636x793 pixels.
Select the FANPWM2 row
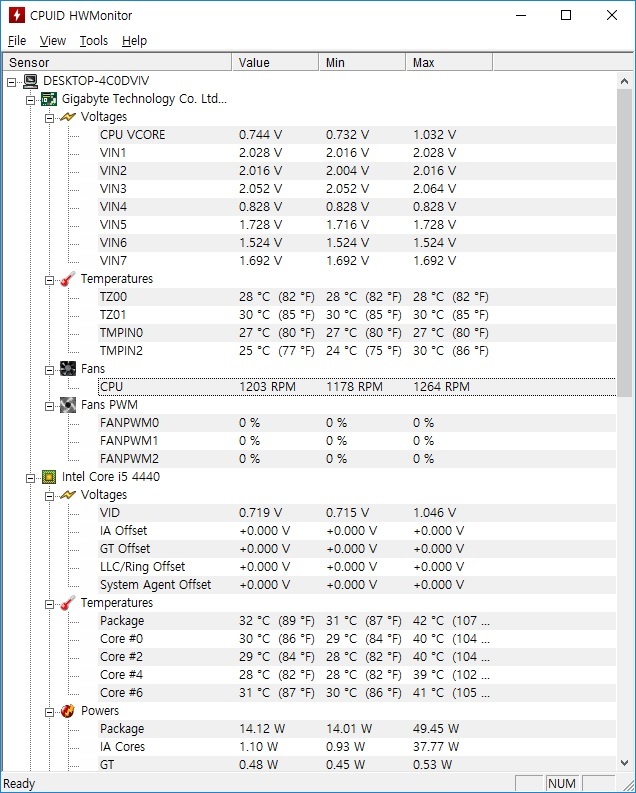[x=357, y=459]
